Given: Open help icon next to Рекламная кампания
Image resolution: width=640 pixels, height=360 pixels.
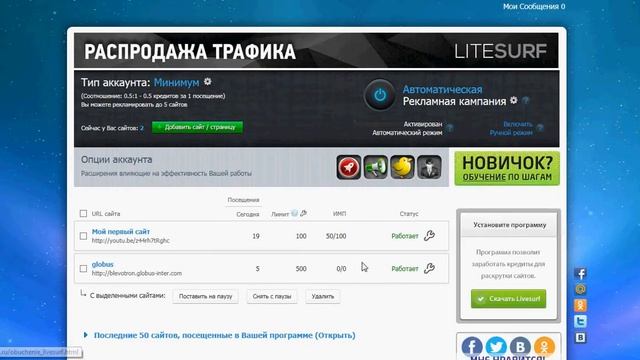Looking at the screenshot, I should (x=526, y=100).
